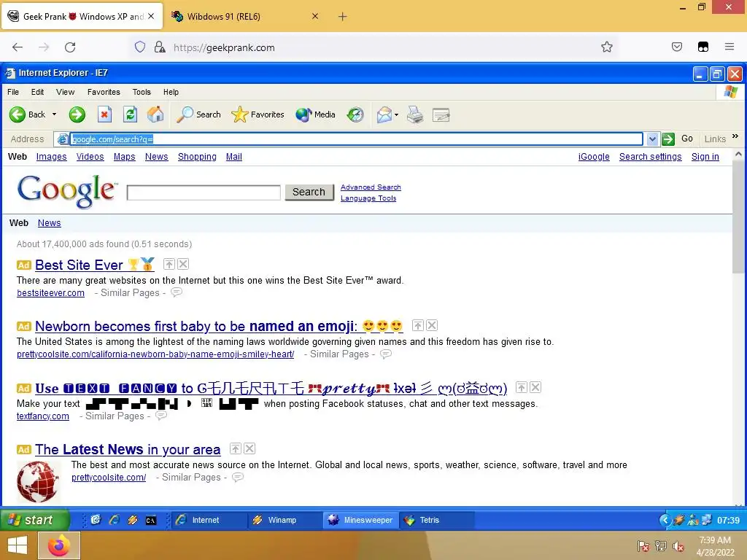
Task: Click the Print printer icon
Action: [x=415, y=114]
